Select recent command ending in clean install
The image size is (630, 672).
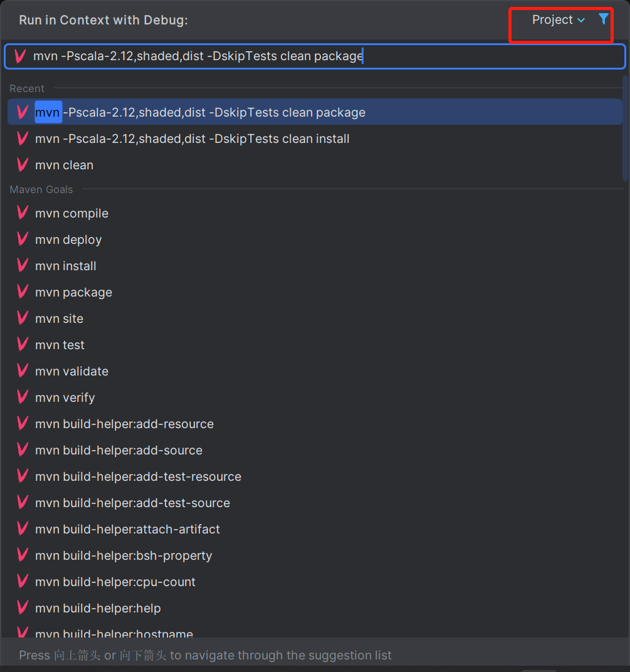tap(192, 139)
